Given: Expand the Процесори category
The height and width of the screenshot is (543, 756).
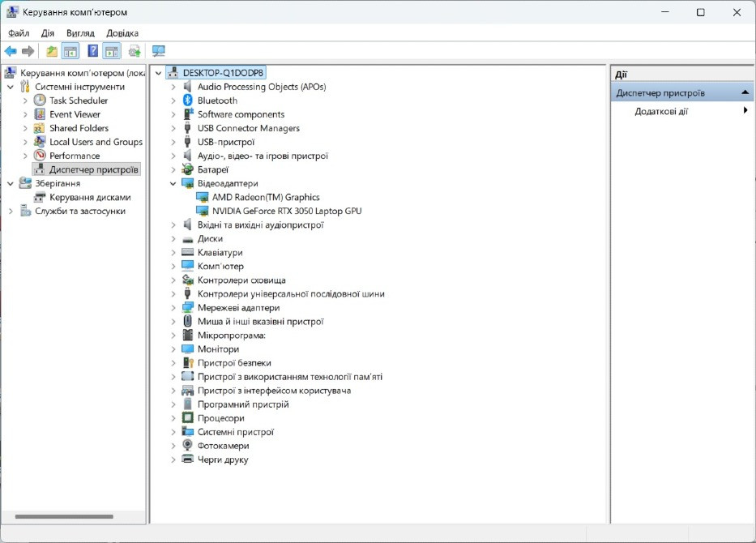Looking at the screenshot, I should [173, 418].
